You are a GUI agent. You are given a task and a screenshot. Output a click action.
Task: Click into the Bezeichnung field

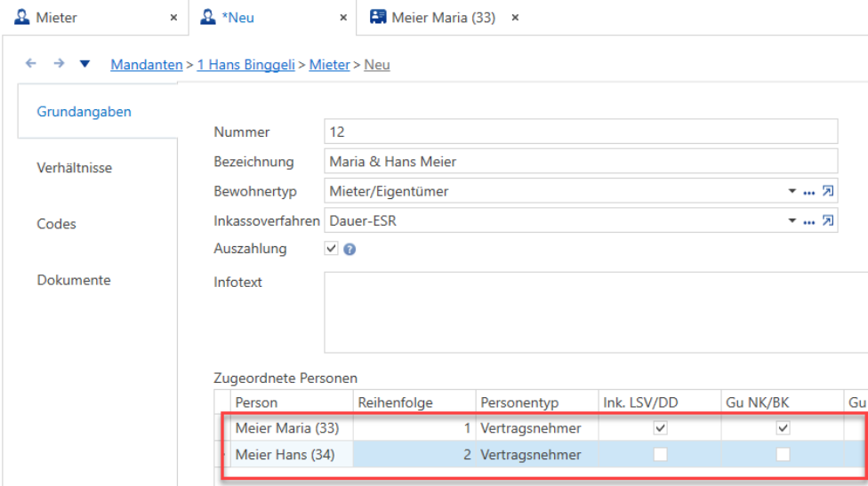tap(581, 162)
